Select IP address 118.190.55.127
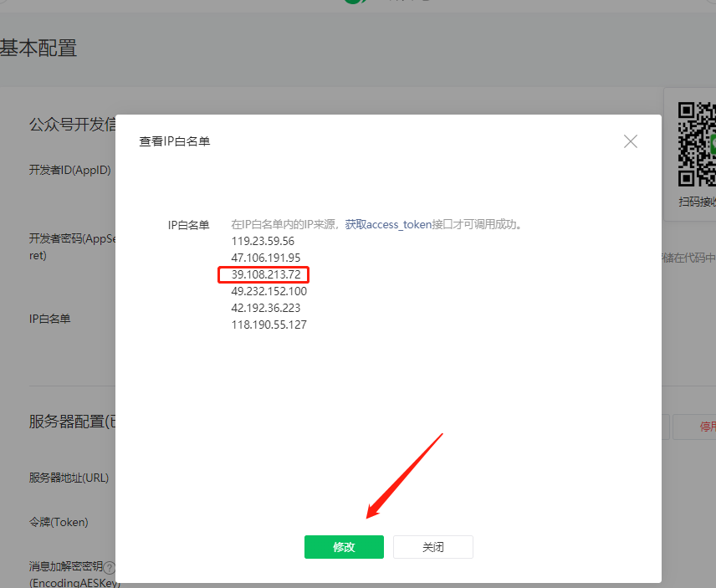Image resolution: width=716 pixels, height=588 pixels. coord(269,325)
